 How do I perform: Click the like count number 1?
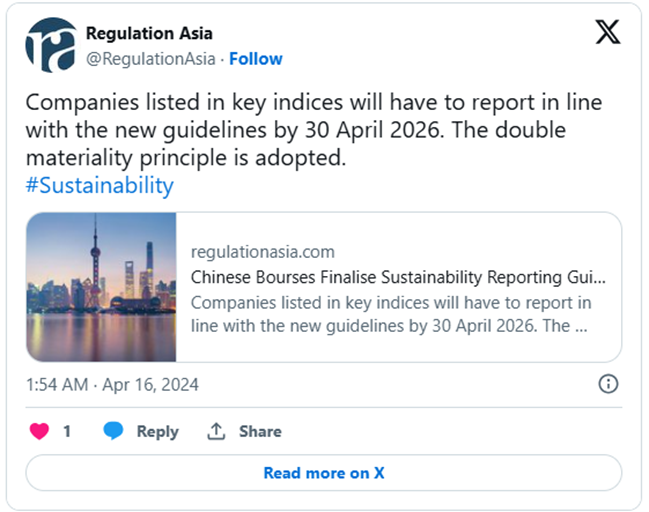coord(67,431)
